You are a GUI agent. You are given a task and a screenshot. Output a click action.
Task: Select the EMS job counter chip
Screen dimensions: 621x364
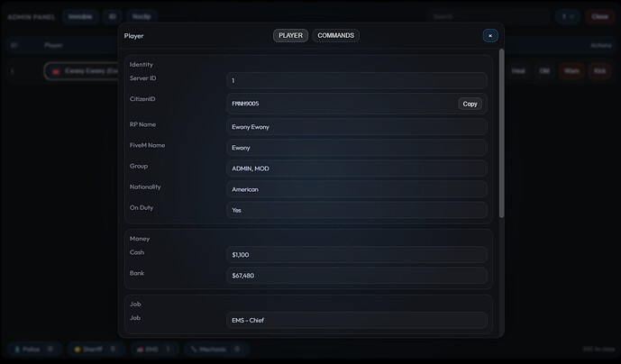pos(154,349)
